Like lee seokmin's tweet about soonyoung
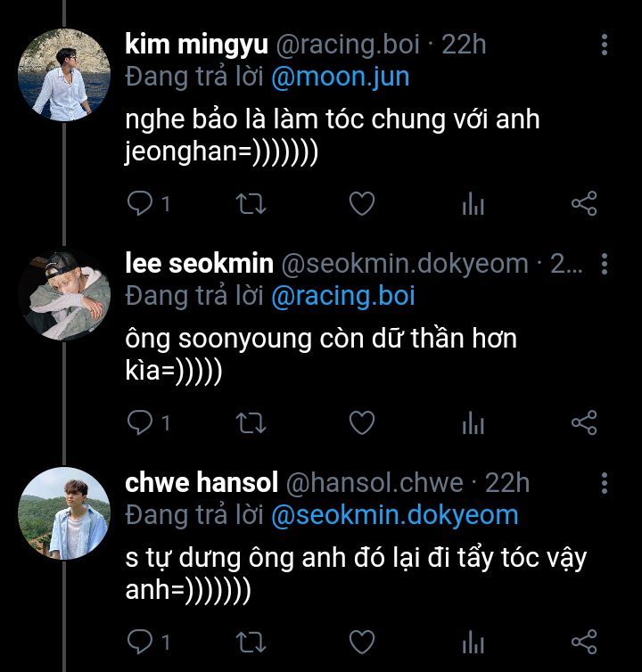 coord(361,422)
